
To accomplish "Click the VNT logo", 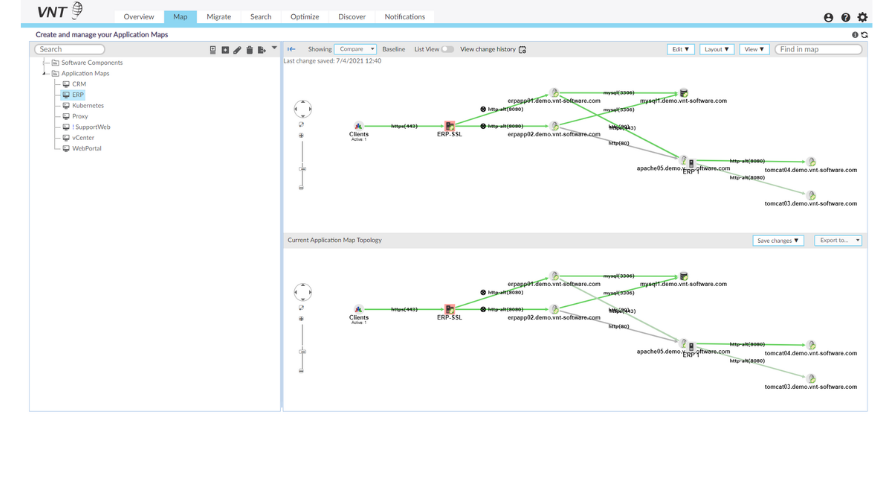I will [x=60, y=11].
